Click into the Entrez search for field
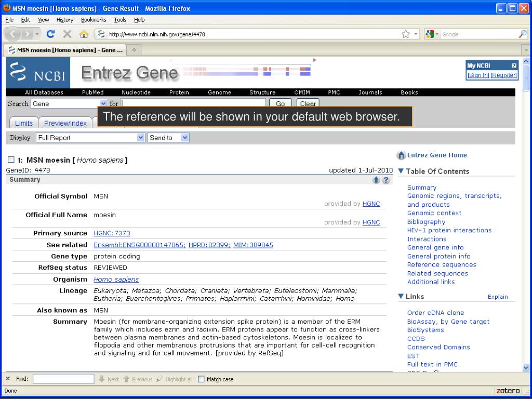Image resolution: width=532 pixels, height=399 pixels. coord(193,103)
